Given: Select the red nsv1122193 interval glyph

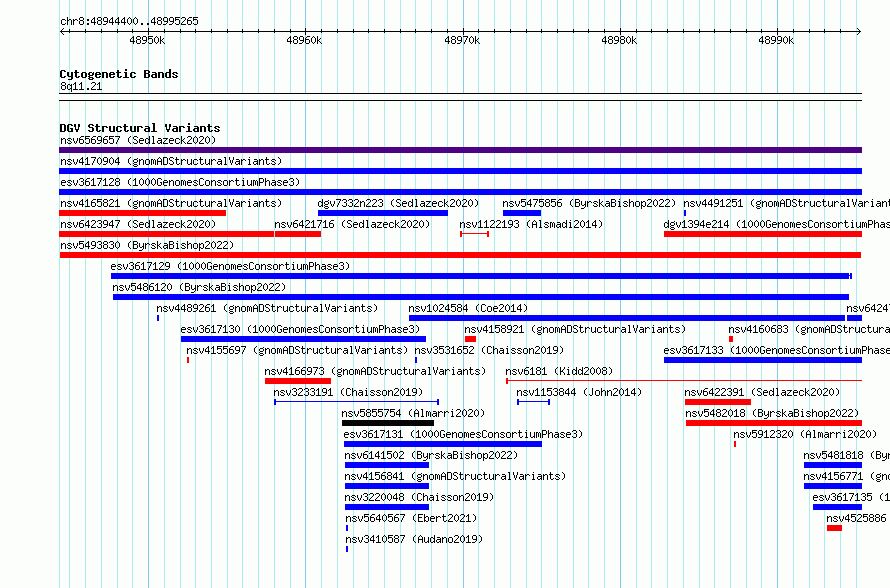Looking at the screenshot, I should tap(475, 234).
